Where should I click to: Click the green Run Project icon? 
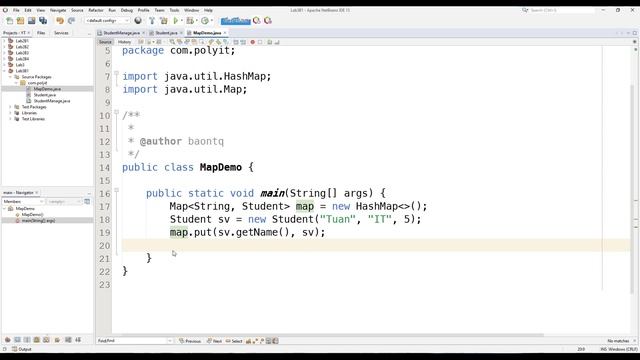tap(176, 20)
